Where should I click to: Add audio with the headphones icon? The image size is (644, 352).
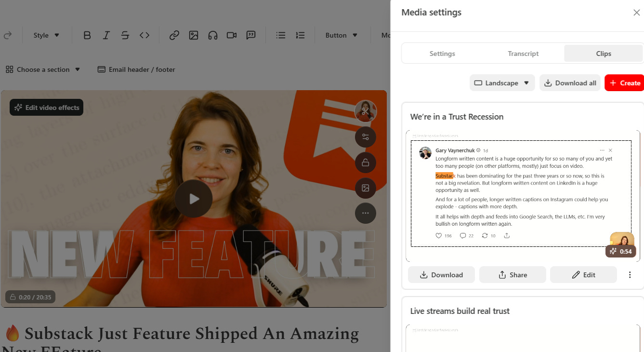point(213,35)
